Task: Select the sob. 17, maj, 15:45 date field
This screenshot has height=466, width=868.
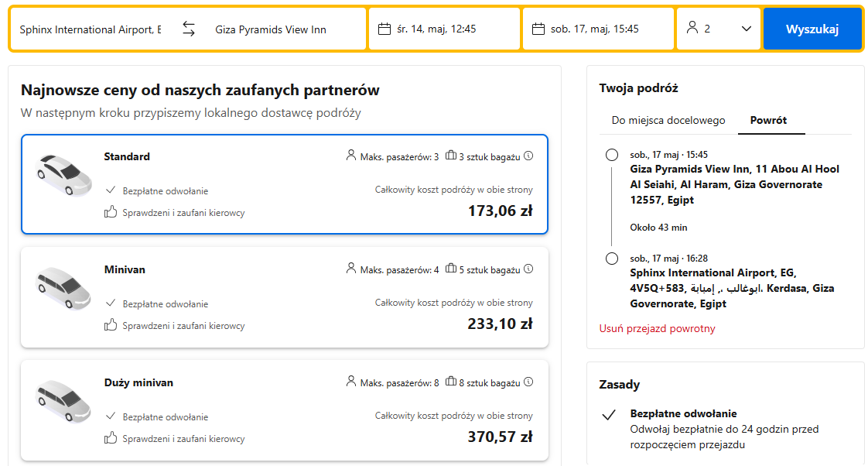Action: (x=599, y=29)
